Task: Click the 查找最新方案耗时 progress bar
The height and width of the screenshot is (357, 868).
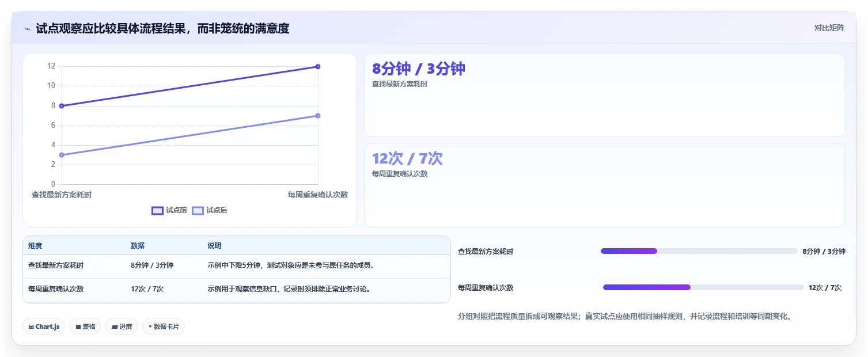Action: 699,251
